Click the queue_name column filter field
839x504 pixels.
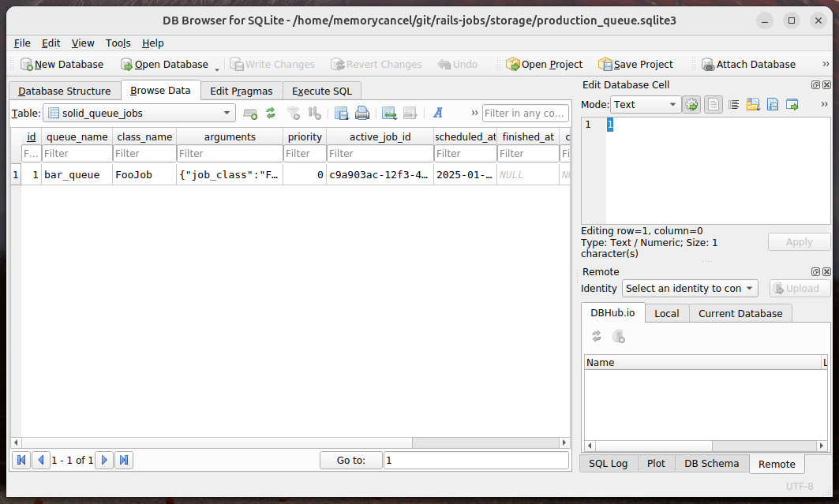point(77,153)
